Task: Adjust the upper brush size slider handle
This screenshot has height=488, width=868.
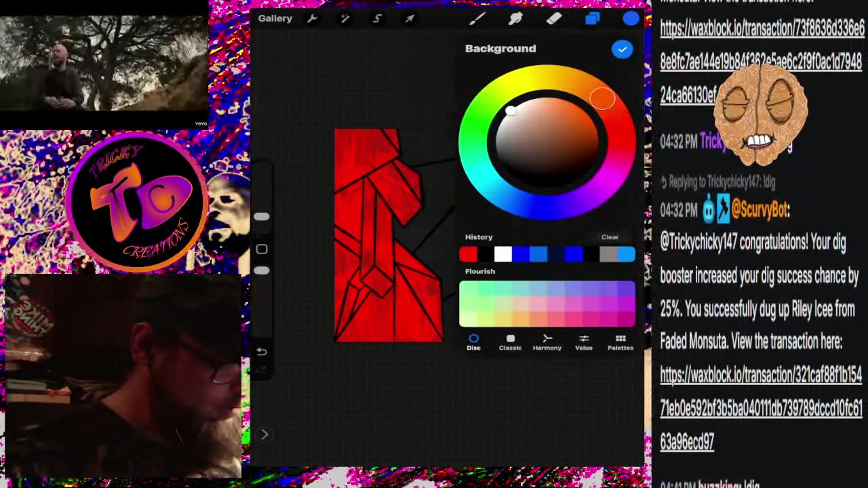Action: click(x=262, y=217)
